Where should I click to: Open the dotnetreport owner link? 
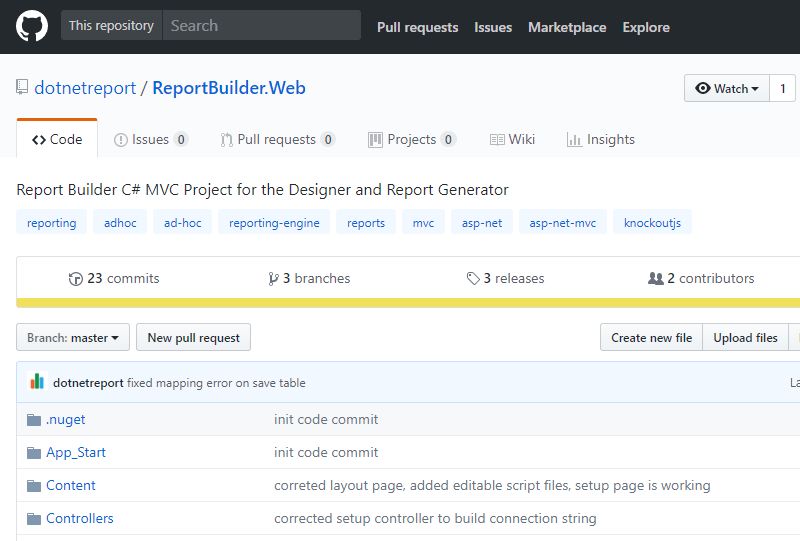tap(85, 88)
